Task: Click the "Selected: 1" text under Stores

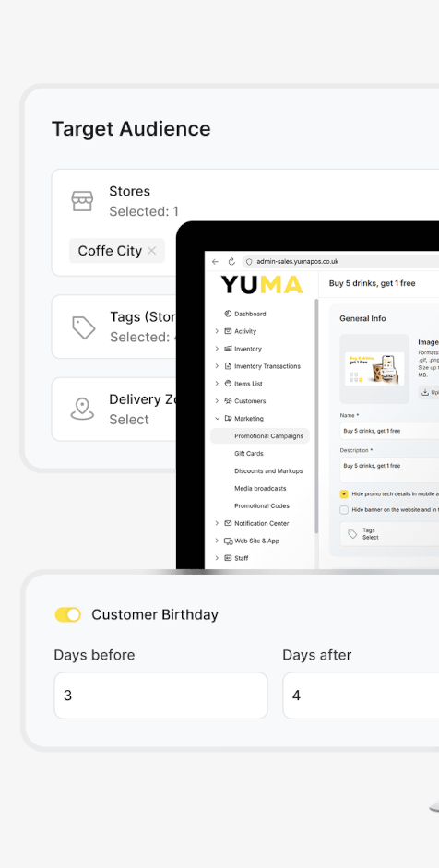Action: coord(144,211)
